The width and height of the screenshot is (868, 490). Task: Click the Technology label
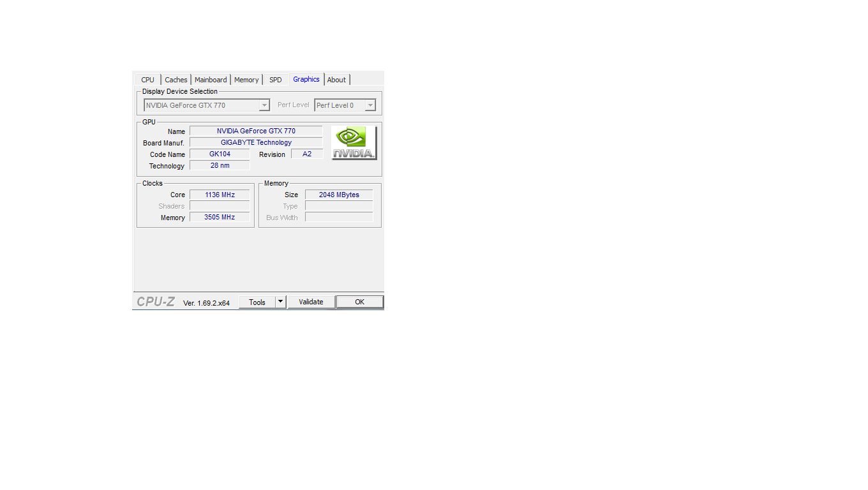(x=167, y=166)
